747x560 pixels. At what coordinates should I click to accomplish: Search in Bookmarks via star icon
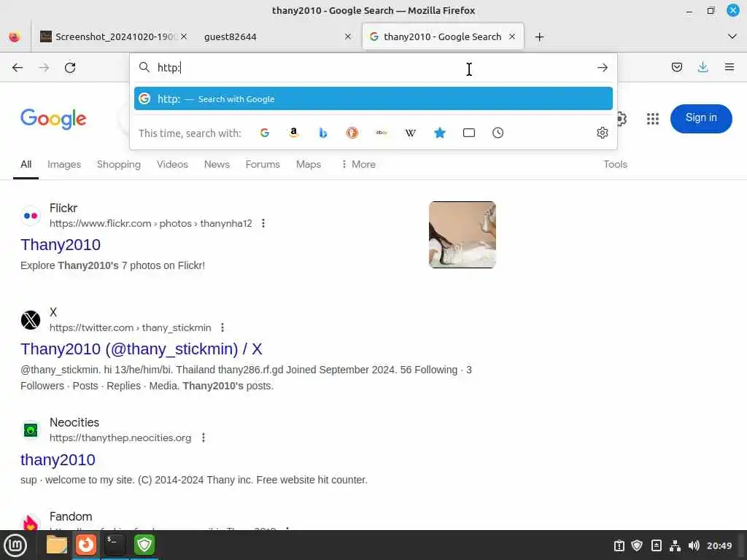[x=440, y=133]
